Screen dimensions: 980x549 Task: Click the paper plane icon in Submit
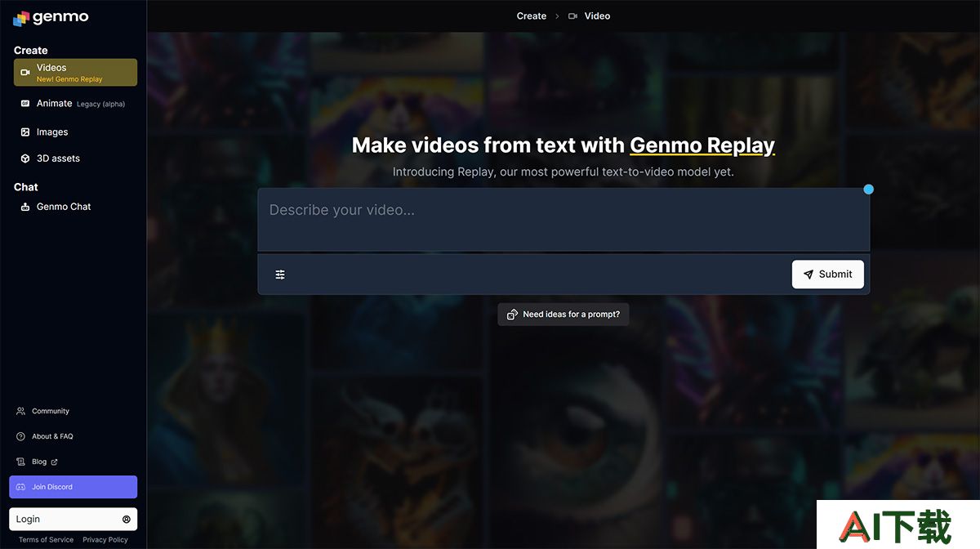808,274
